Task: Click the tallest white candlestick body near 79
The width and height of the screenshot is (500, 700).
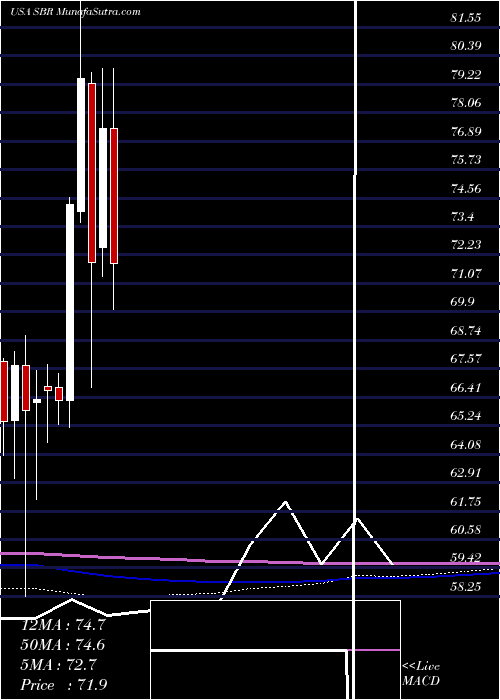Action: [81, 145]
